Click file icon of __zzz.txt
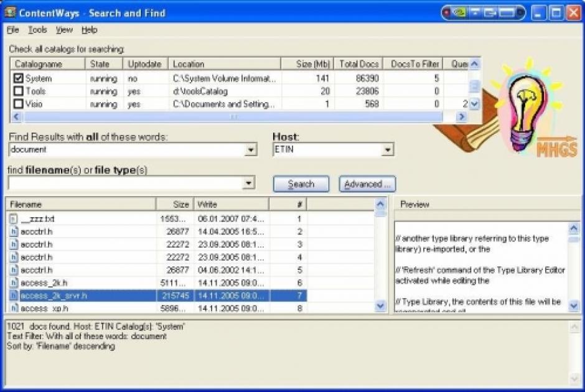 tap(14, 219)
